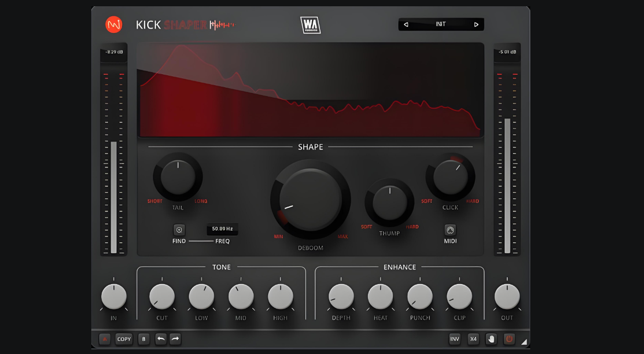Click the W.A. Production logo
The width and height of the screenshot is (644, 354).
pos(310,25)
